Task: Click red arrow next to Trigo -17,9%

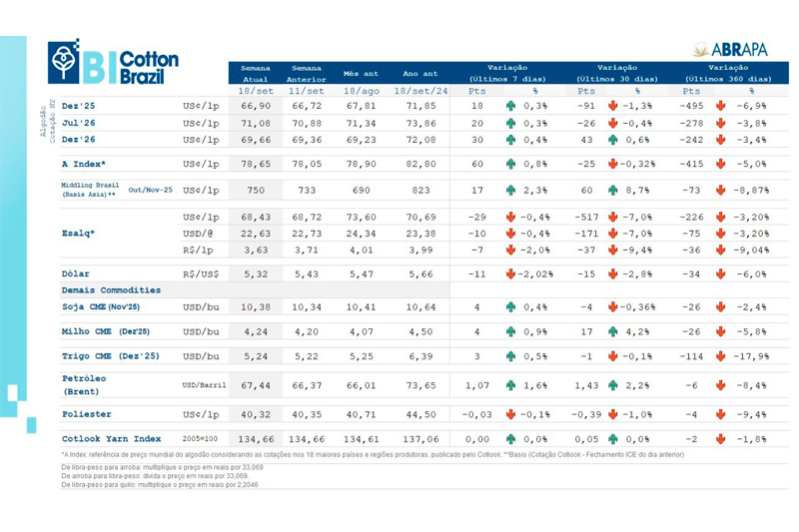Action: [x=720, y=355]
